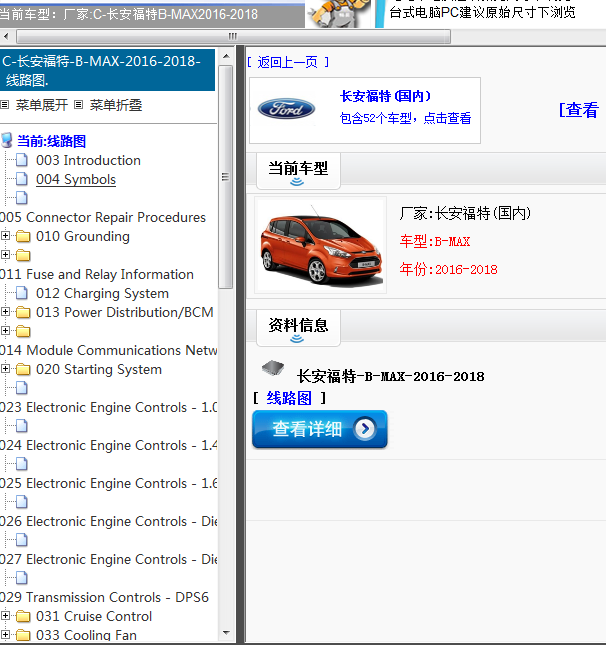Click 菜单展开 to expand all menus

click(x=42, y=105)
